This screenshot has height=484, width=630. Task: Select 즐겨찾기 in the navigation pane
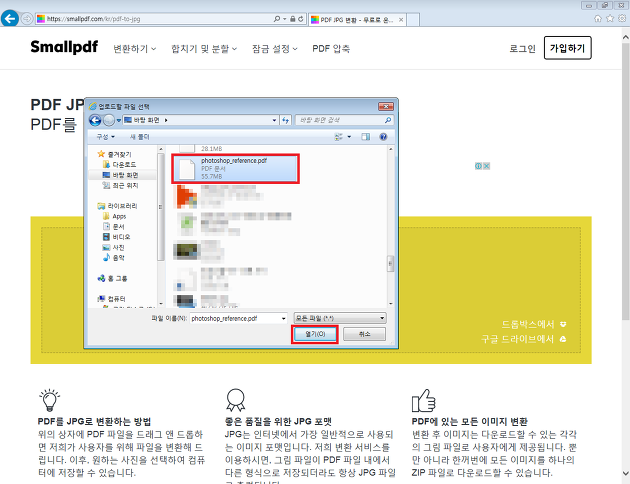point(115,154)
